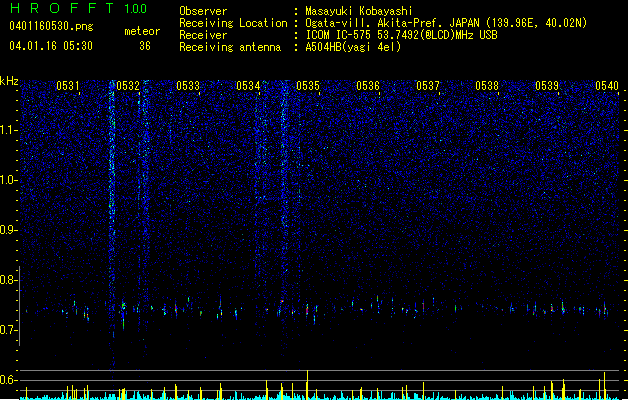Viewport: 629px width, 400px height.
Task: Click the Receiving Location label
Action: 233,23
